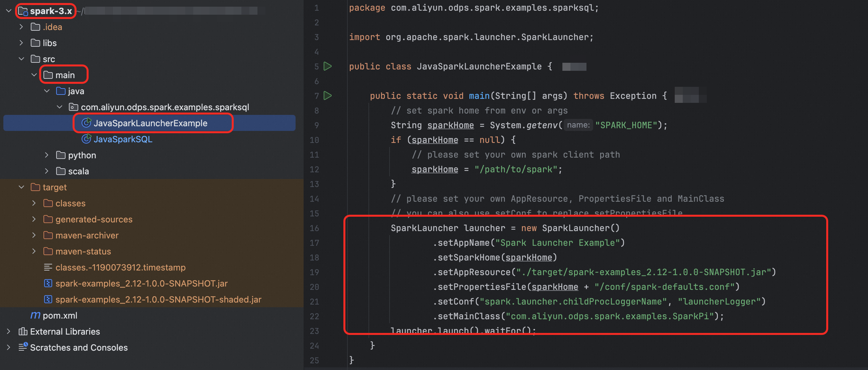
Task: Select spark-examples_2.12-1.0.0-SNAPSHOT.jar file
Action: [x=141, y=284]
